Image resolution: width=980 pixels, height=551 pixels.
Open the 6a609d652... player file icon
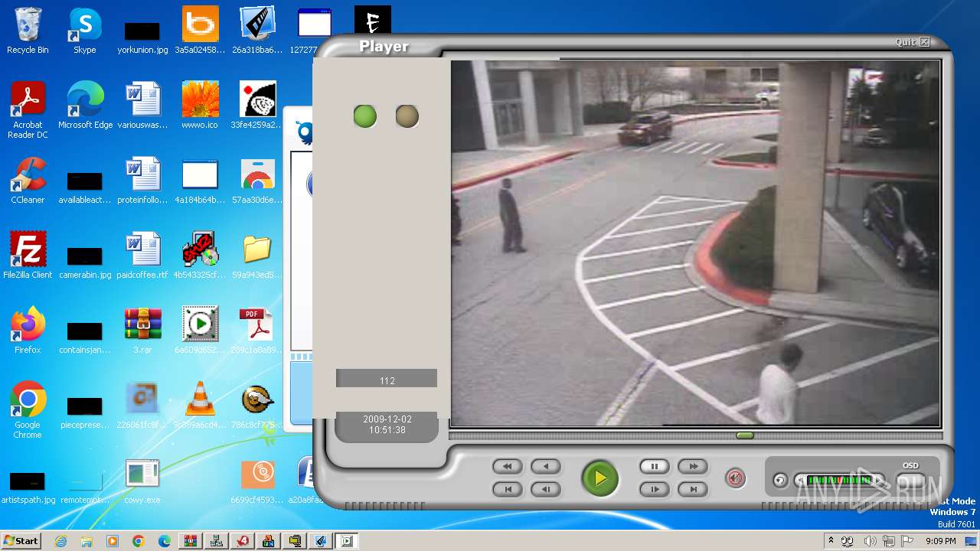[200, 331]
